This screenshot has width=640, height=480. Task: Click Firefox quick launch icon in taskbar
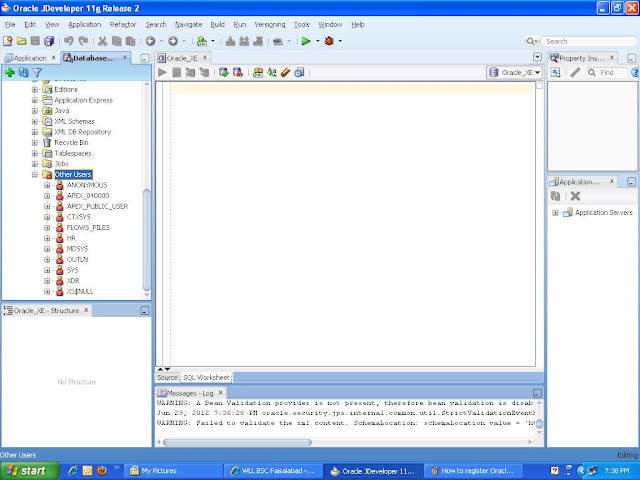pos(102,471)
